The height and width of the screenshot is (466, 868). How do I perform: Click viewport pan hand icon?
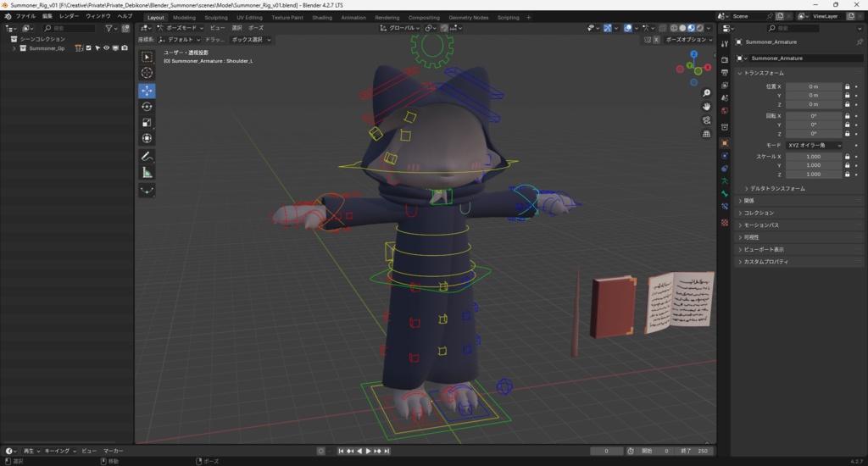click(x=706, y=106)
